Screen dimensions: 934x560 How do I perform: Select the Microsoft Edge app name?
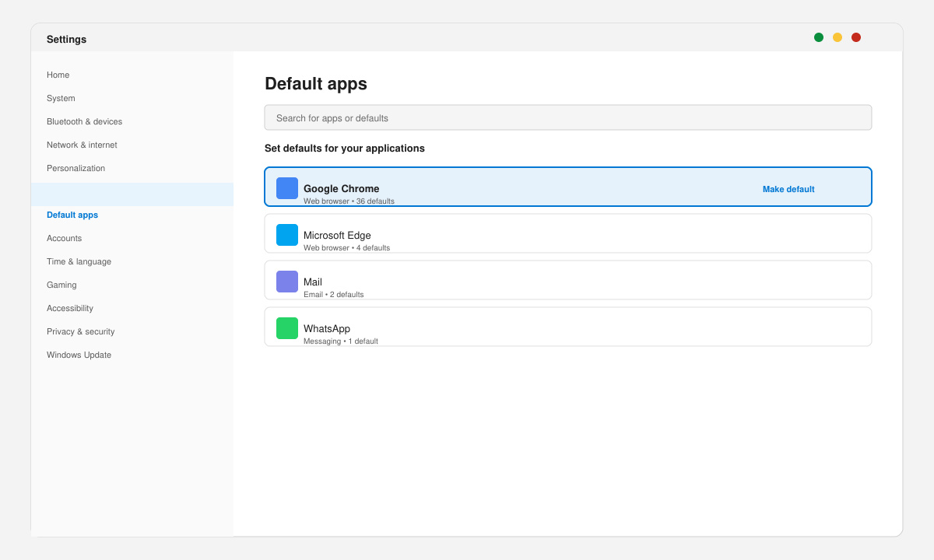point(337,235)
